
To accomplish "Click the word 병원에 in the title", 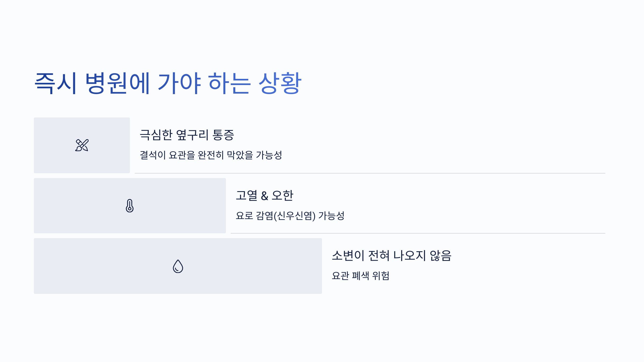I will pos(118,83).
